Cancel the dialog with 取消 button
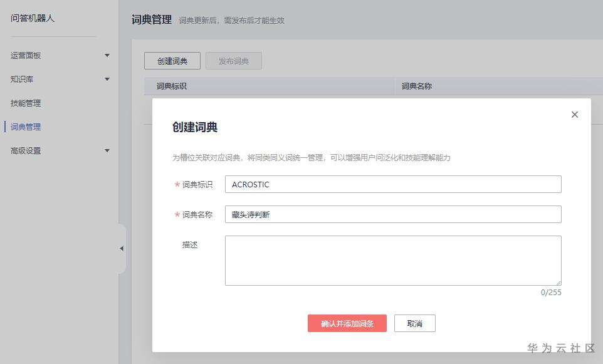This screenshot has height=364, width=603. click(x=414, y=323)
